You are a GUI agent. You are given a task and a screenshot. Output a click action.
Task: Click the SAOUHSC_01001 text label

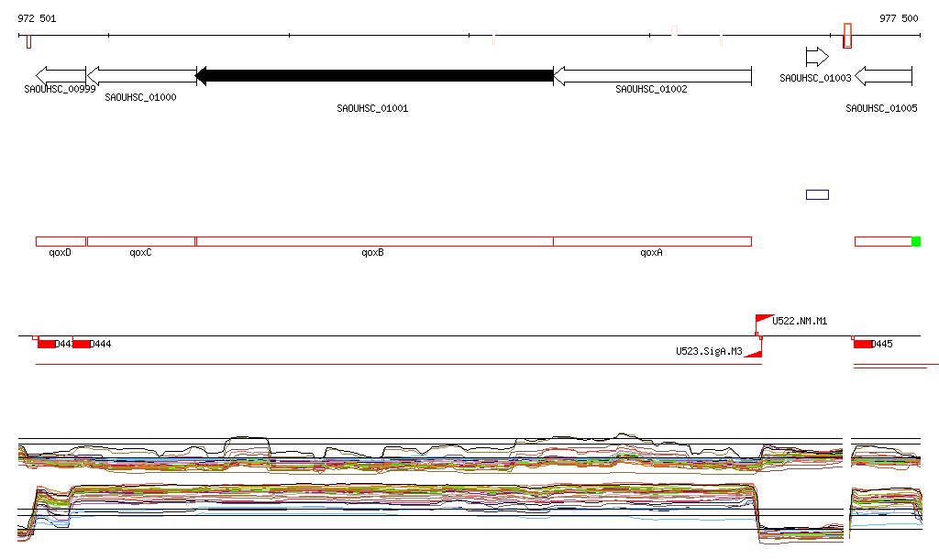pyautogui.click(x=372, y=108)
